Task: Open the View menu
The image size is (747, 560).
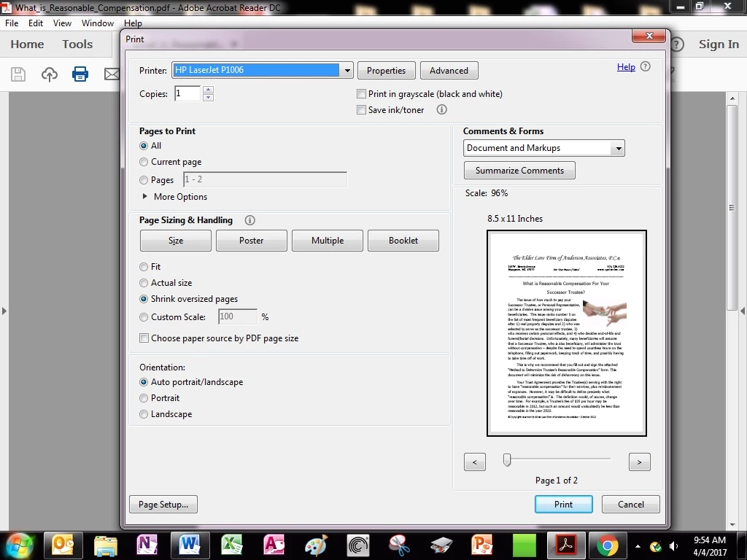Action: (x=62, y=23)
